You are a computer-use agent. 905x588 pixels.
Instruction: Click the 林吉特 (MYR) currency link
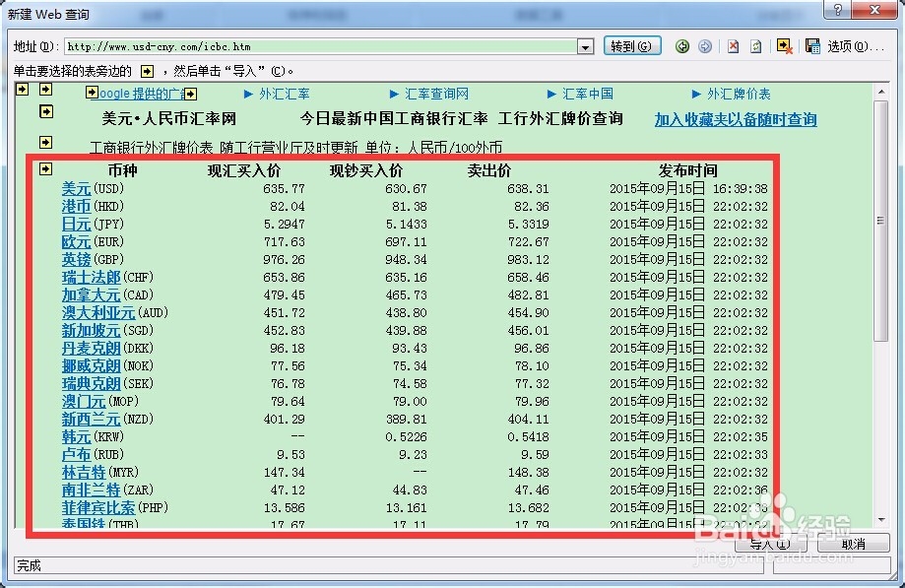click(84, 472)
